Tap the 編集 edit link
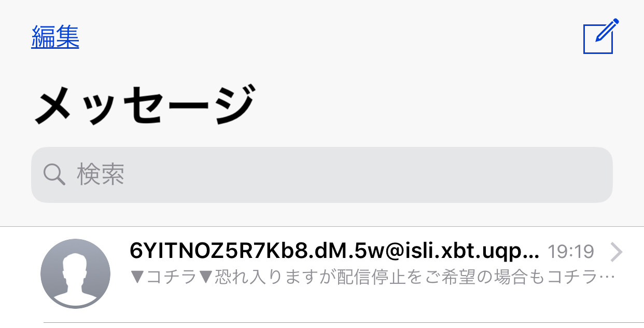Viewport: 644px width, 328px height. 55,37
